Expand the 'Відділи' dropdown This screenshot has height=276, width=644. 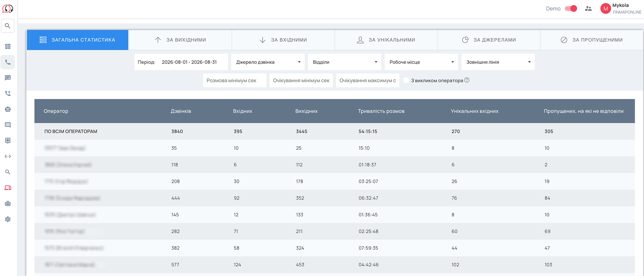pos(345,62)
